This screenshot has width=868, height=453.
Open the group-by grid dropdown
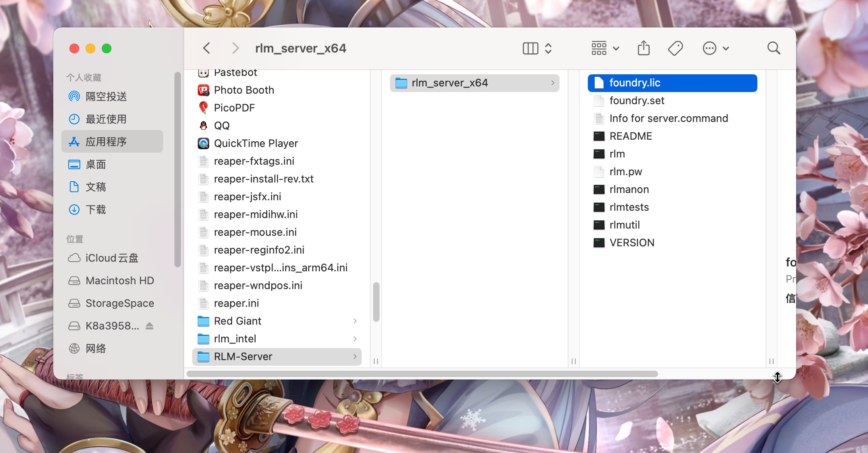(x=605, y=48)
